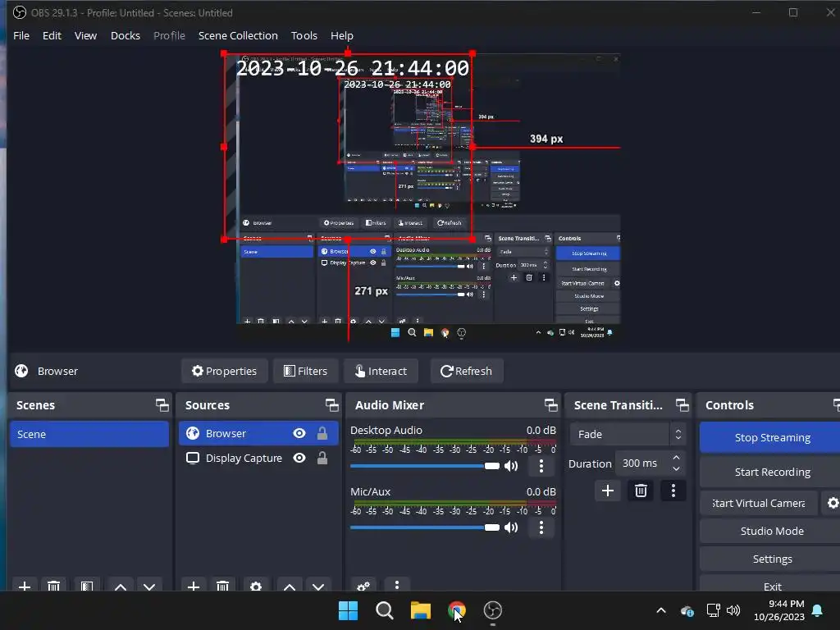Open the File menu
This screenshot has height=630, width=840.
(21, 35)
